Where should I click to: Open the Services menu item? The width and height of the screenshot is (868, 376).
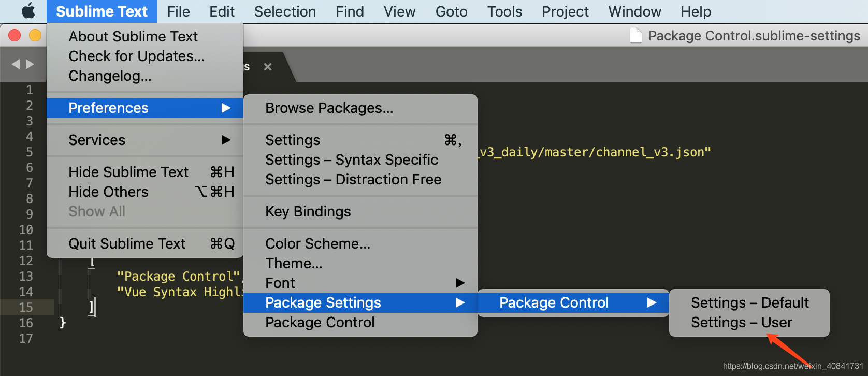[145, 140]
